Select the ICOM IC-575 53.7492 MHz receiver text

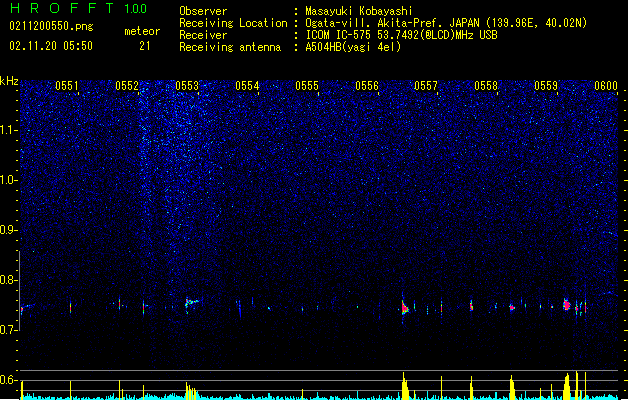pyautogui.click(x=402, y=35)
